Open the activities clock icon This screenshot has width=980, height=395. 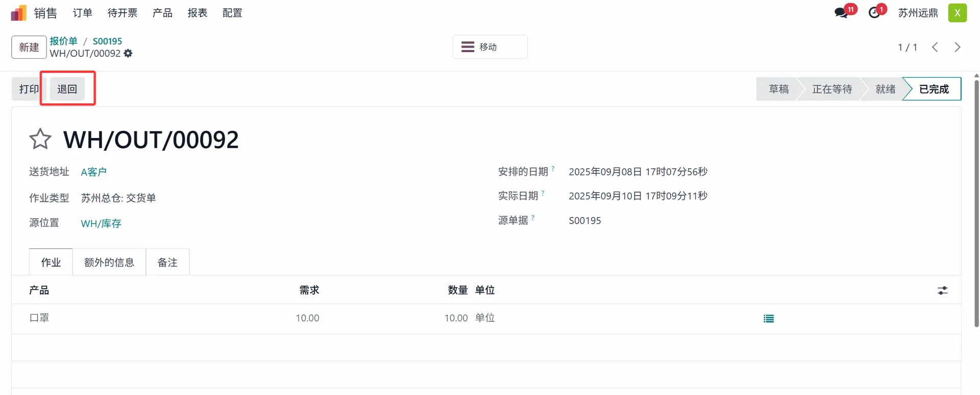pyautogui.click(x=874, y=13)
